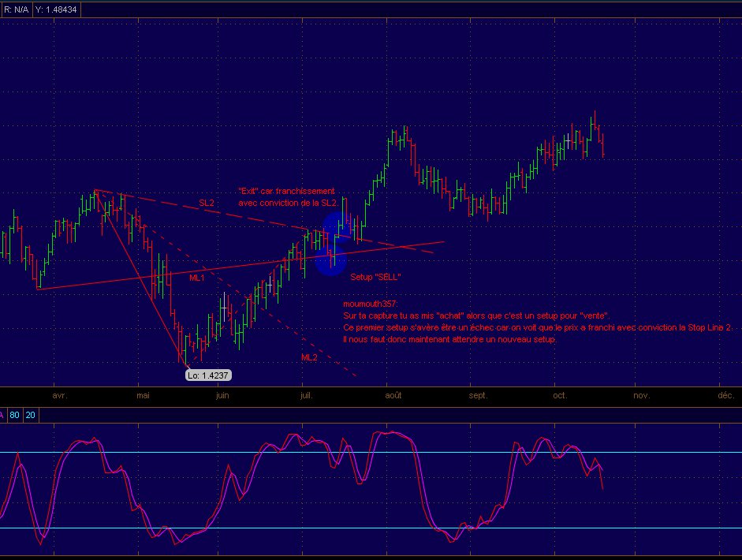Screen dimensions: 742x560
Task: Click the sept. month on time axis
Action: (x=478, y=396)
